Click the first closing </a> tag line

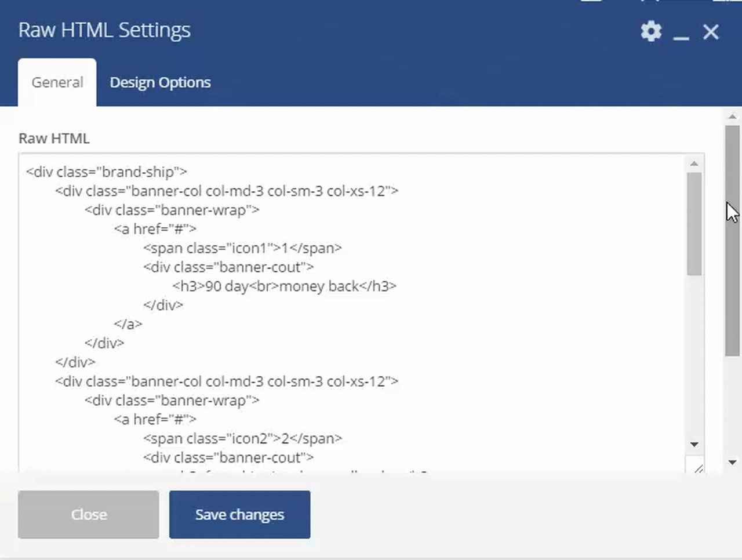128,324
